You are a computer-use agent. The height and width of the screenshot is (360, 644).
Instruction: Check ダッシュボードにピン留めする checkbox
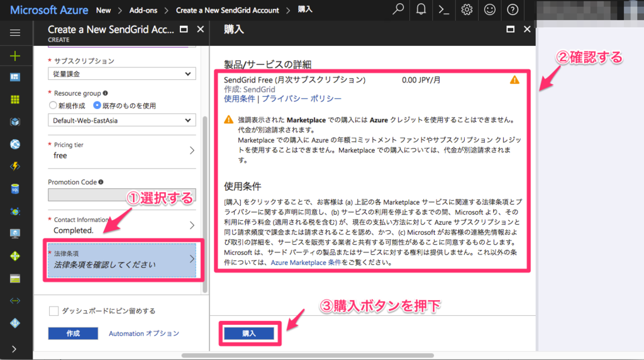pyautogui.click(x=53, y=311)
